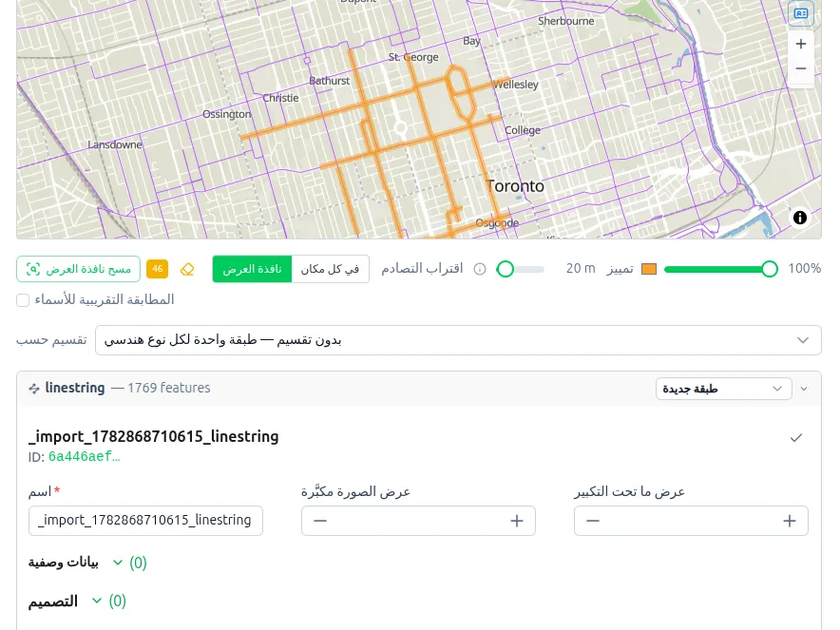This screenshot has width=840, height=630.
Task: Click the Bathurst label on the map
Action: coord(329,81)
